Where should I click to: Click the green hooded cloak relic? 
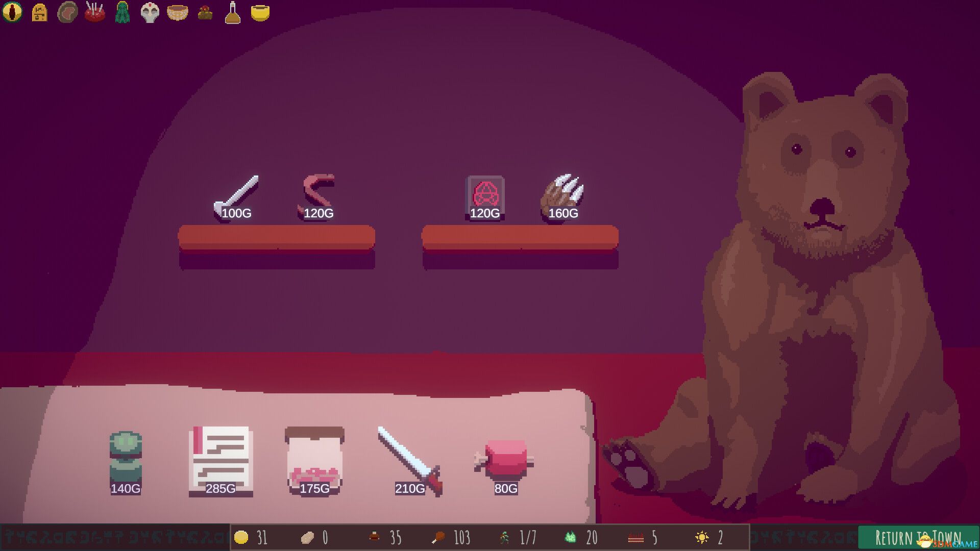[122, 12]
